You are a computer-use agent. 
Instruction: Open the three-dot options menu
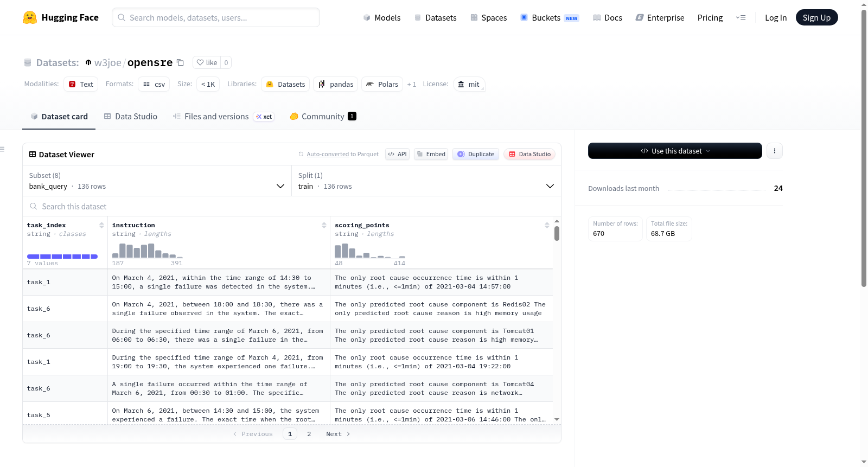[775, 151]
